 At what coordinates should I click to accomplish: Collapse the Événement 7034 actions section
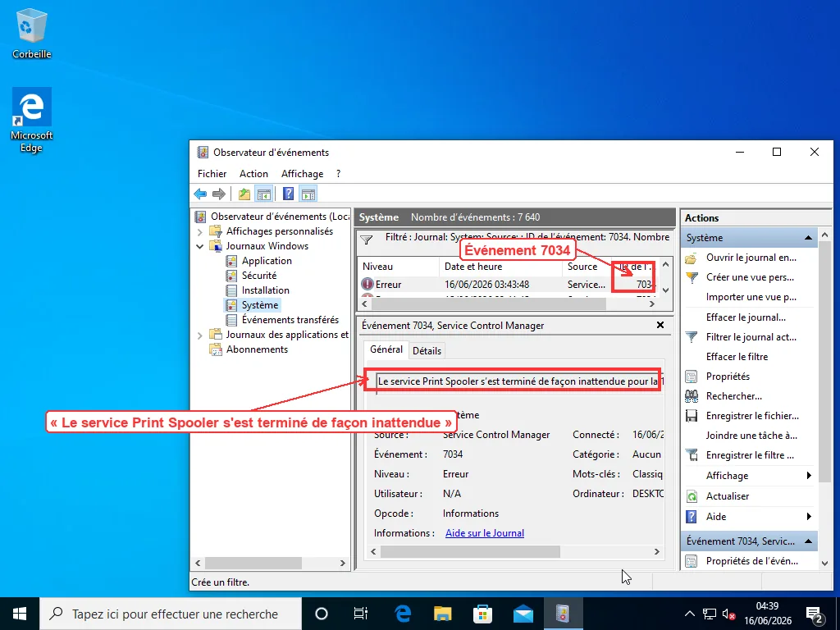tap(808, 541)
